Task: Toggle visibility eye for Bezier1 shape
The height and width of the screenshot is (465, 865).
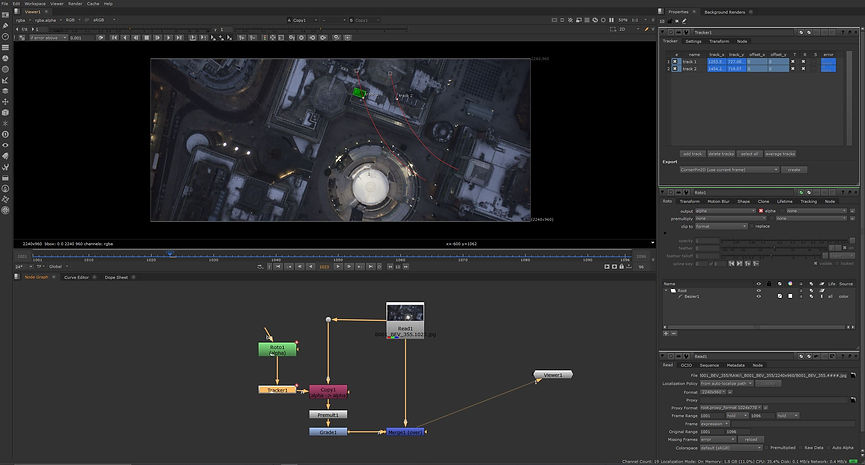Action: [x=759, y=296]
